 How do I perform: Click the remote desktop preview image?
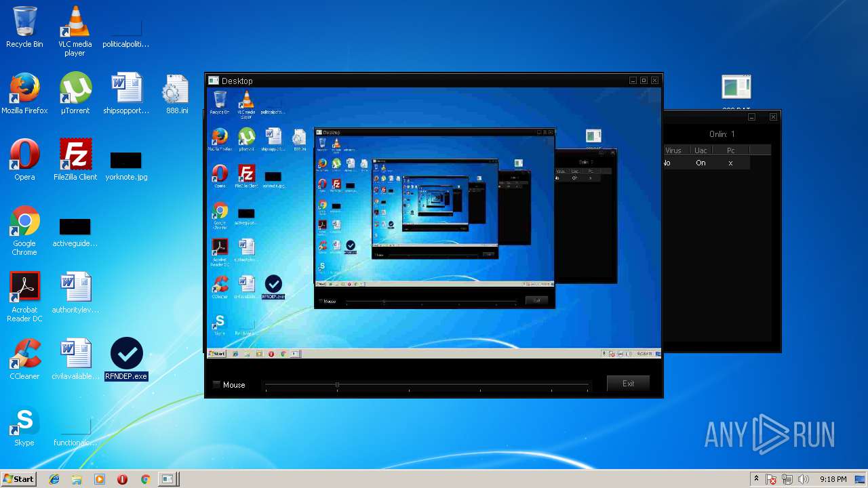click(433, 223)
